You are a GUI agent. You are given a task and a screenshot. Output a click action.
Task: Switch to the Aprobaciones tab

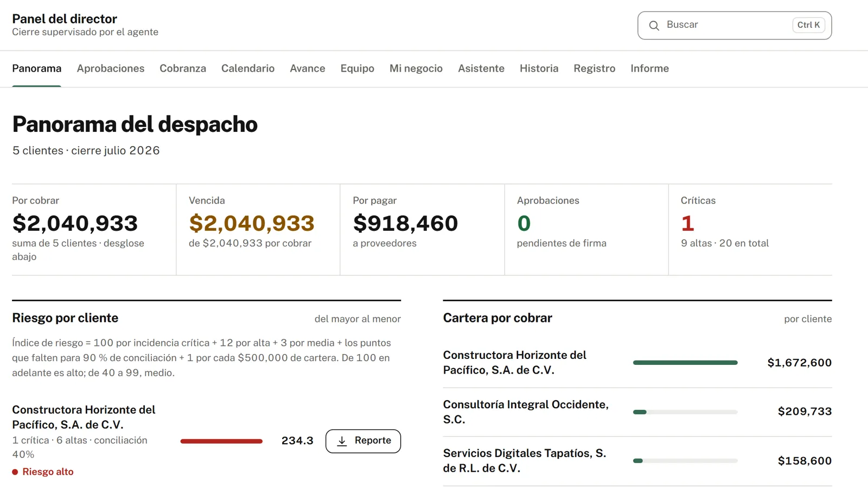click(x=111, y=68)
